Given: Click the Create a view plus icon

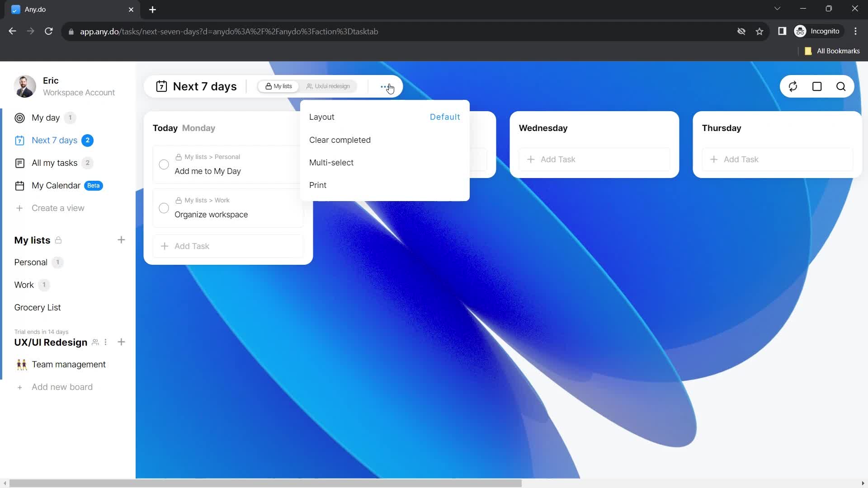Looking at the screenshot, I should [x=20, y=207].
